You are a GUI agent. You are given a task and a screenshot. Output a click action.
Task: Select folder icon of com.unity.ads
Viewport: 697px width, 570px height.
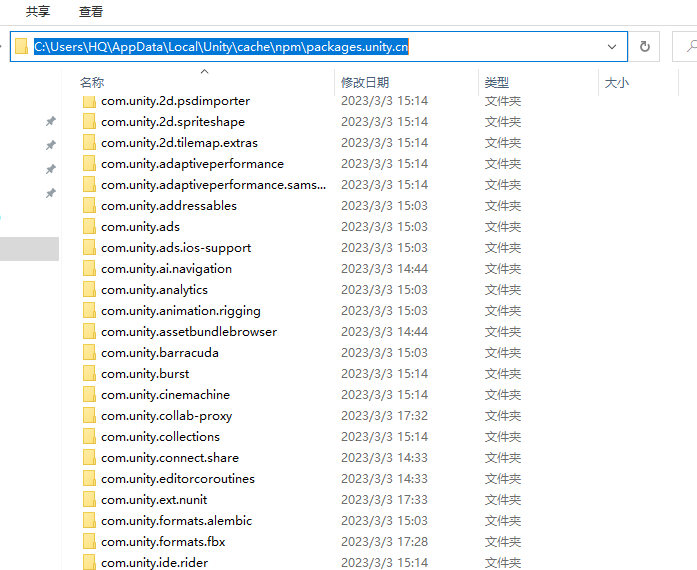(x=89, y=226)
